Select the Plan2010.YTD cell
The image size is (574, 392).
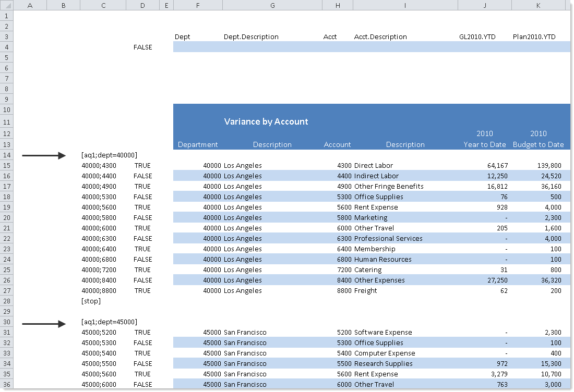(x=534, y=37)
